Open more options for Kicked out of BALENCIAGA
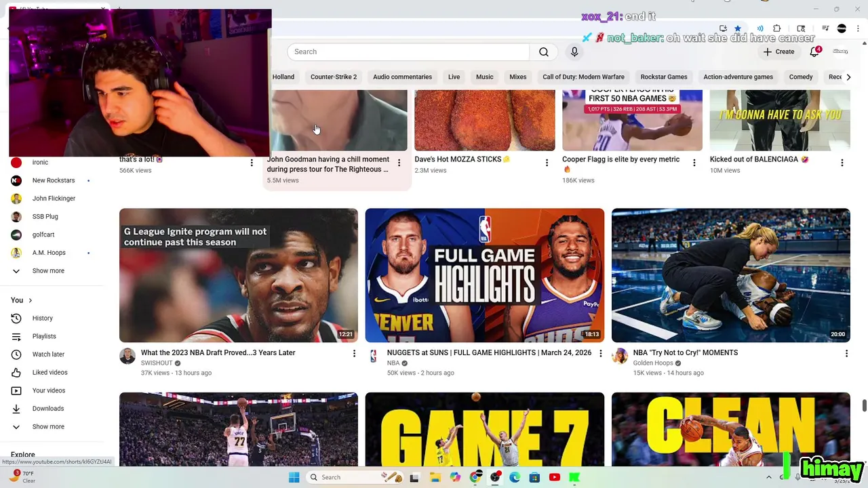868x488 pixels. click(x=842, y=163)
